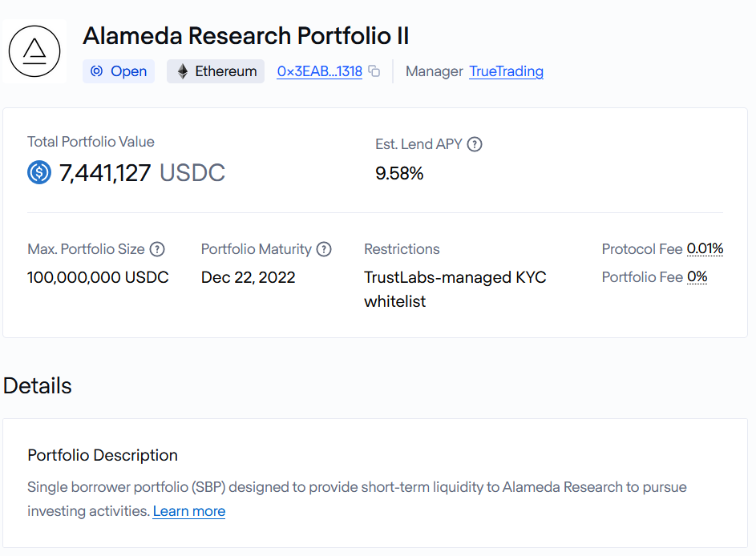Click the Open status circle icon
Image resolution: width=756 pixels, height=556 pixels.
pos(97,71)
